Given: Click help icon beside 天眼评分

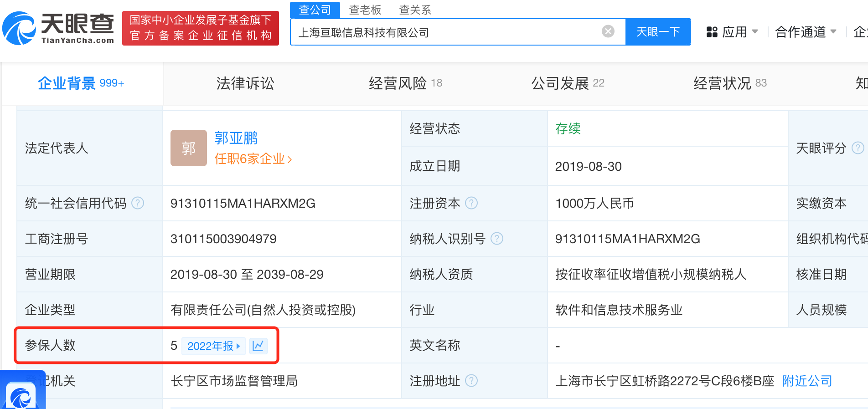Looking at the screenshot, I should [x=858, y=148].
